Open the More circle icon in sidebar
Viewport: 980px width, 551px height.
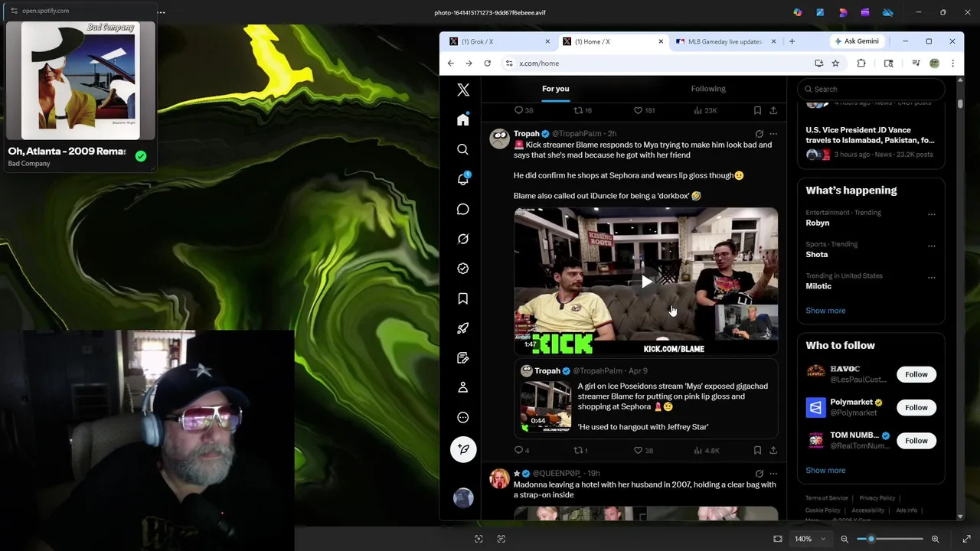click(463, 418)
